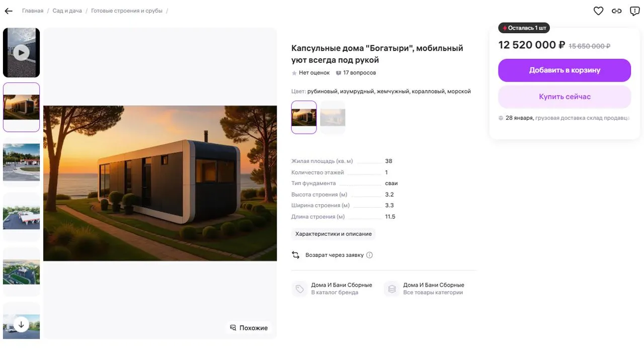
Task: Open Сад и дача category breadcrumb
Action: pyautogui.click(x=67, y=11)
